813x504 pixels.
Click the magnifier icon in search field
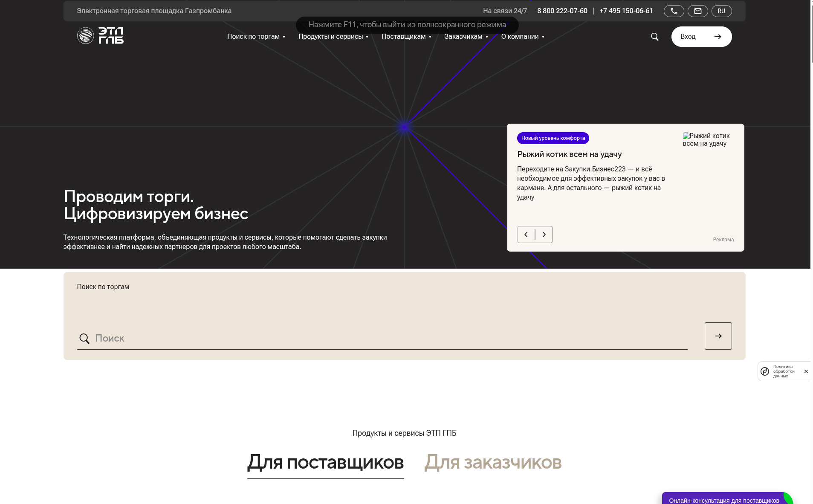point(84,339)
